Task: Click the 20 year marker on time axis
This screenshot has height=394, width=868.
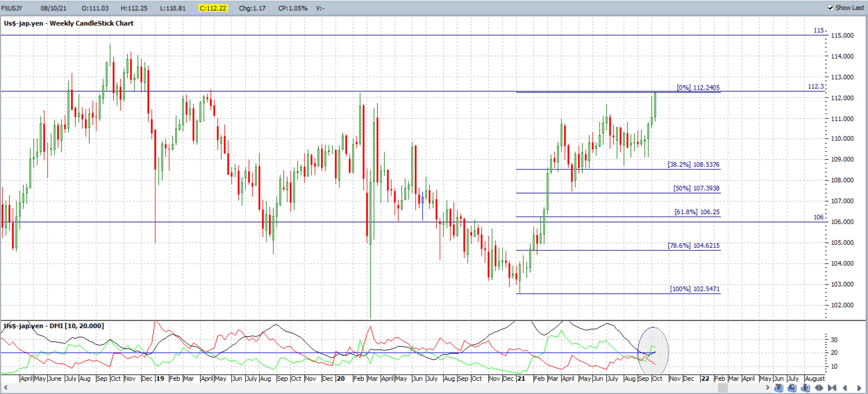Action: (x=341, y=378)
